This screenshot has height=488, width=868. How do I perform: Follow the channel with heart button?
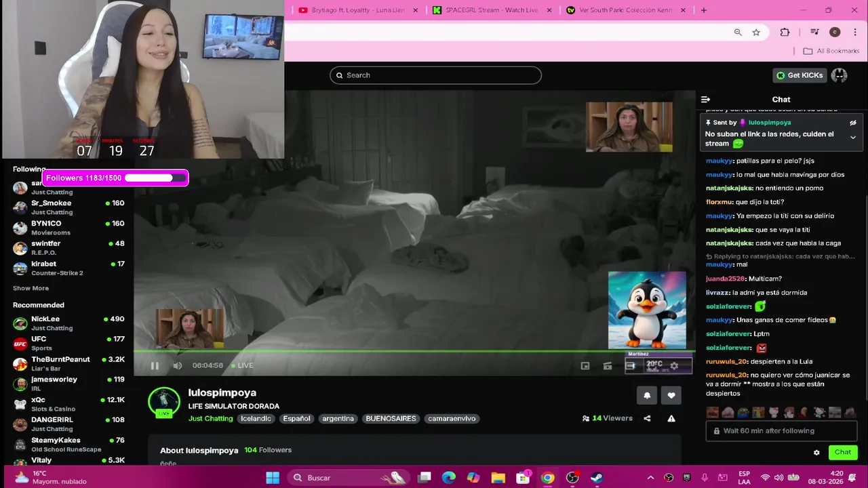tap(671, 395)
